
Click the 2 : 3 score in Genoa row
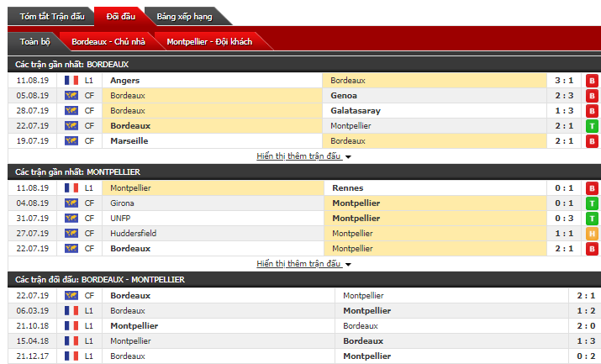pos(564,95)
